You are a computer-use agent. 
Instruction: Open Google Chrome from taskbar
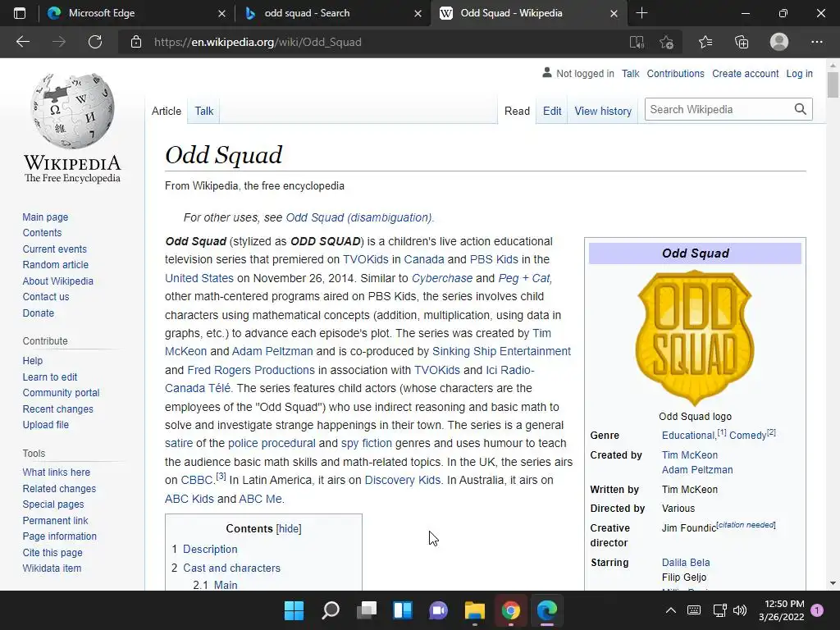pyautogui.click(x=510, y=610)
